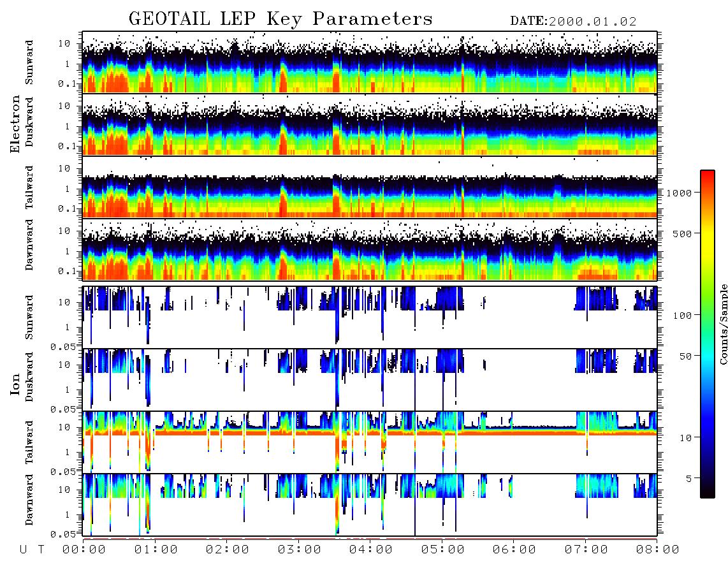Click the Ion 'Dawnward' panel label

click(x=29, y=500)
